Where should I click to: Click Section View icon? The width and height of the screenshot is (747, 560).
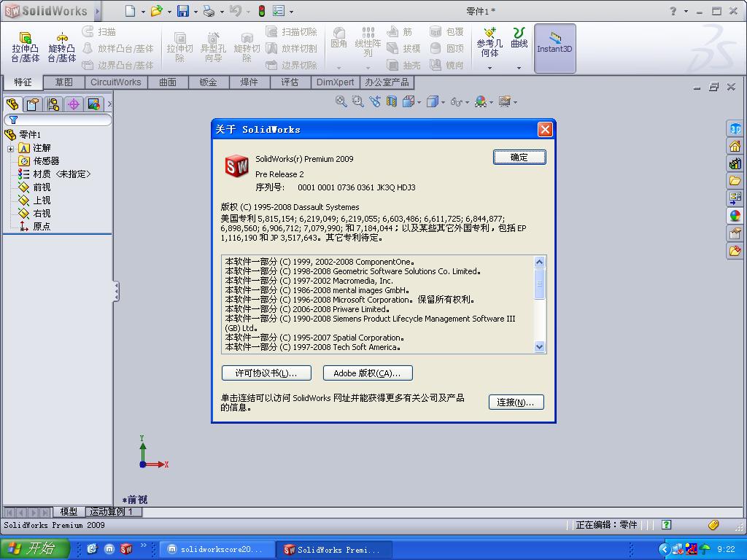pos(392,101)
